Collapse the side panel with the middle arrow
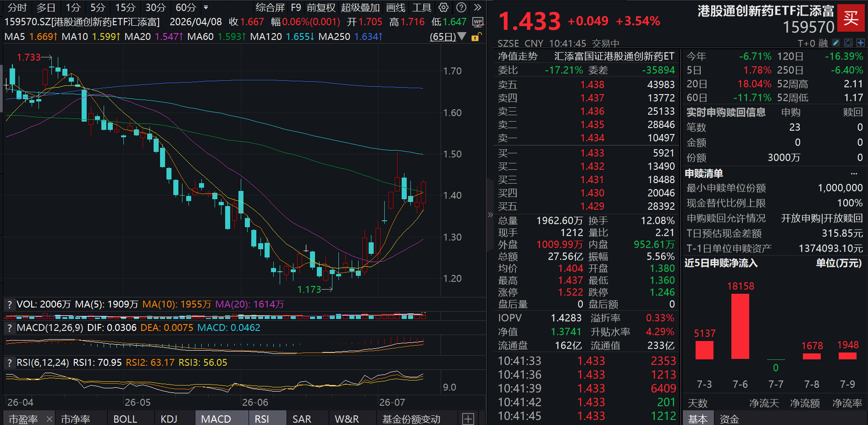The height and width of the screenshot is (425, 868). click(x=490, y=214)
